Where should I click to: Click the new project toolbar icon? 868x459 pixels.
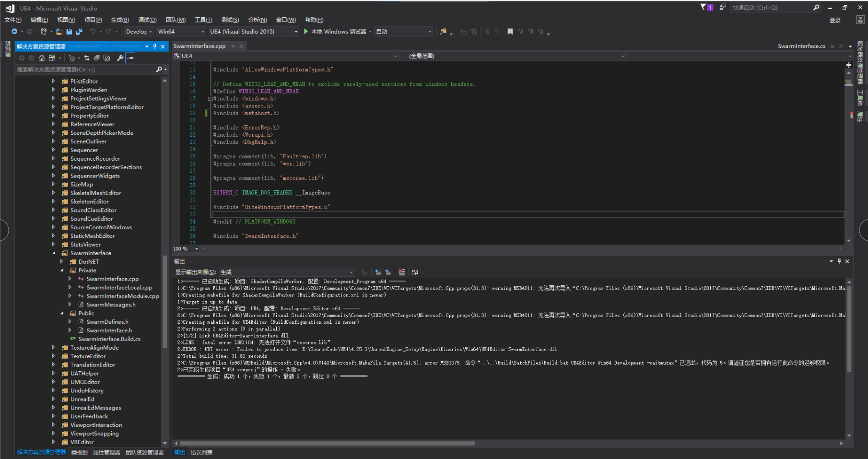pyautogui.click(x=44, y=32)
